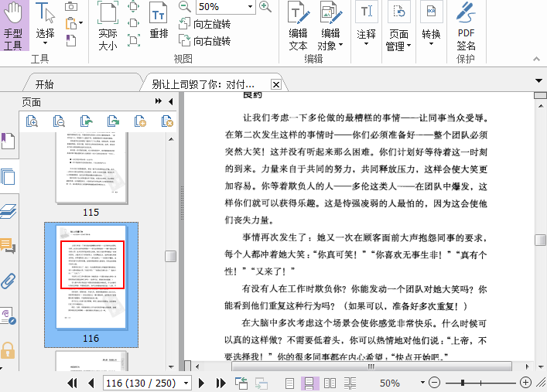This screenshot has width=547, height=392.
Task: Expand the page number dropdown list
Action: click(x=186, y=383)
